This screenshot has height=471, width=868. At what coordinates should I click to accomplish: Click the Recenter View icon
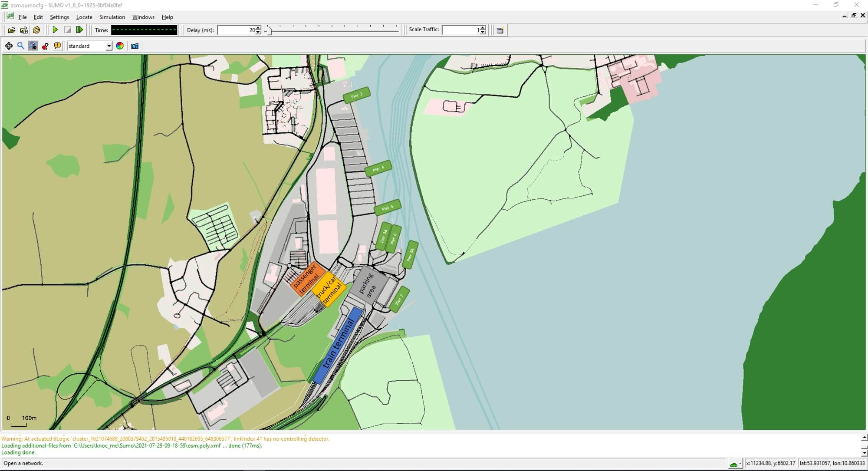click(9, 46)
